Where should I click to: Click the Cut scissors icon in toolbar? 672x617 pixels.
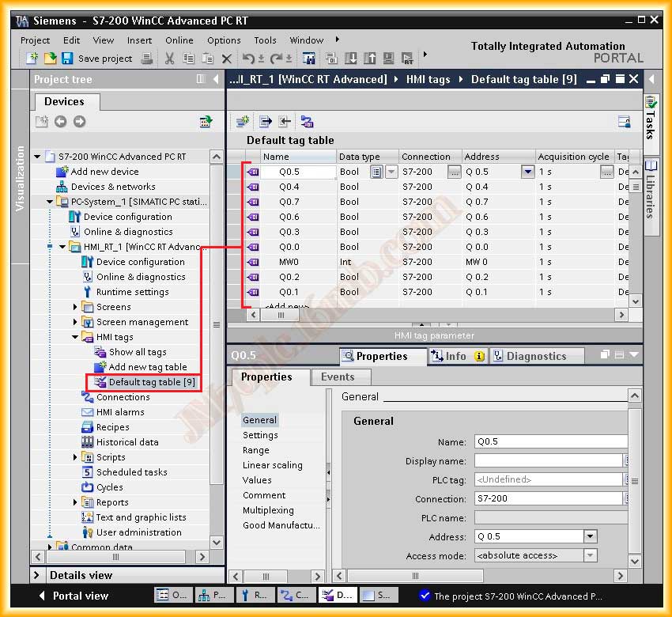pyautogui.click(x=169, y=59)
